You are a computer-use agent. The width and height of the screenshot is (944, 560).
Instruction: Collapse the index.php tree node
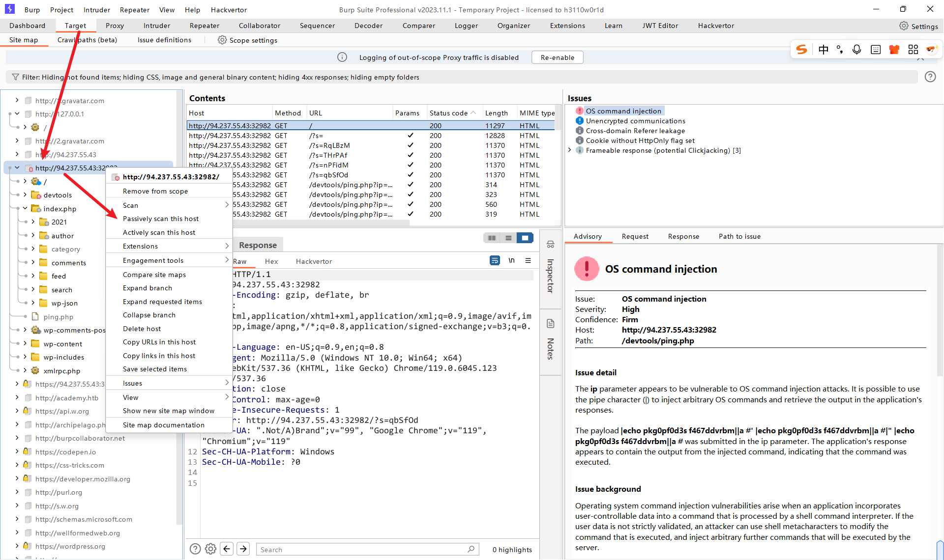pos(25,208)
